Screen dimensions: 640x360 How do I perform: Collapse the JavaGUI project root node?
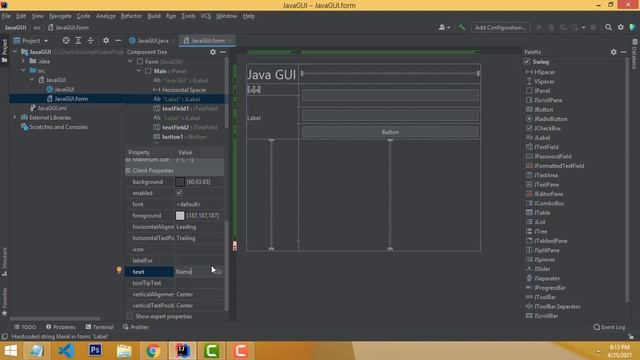click(x=15, y=52)
